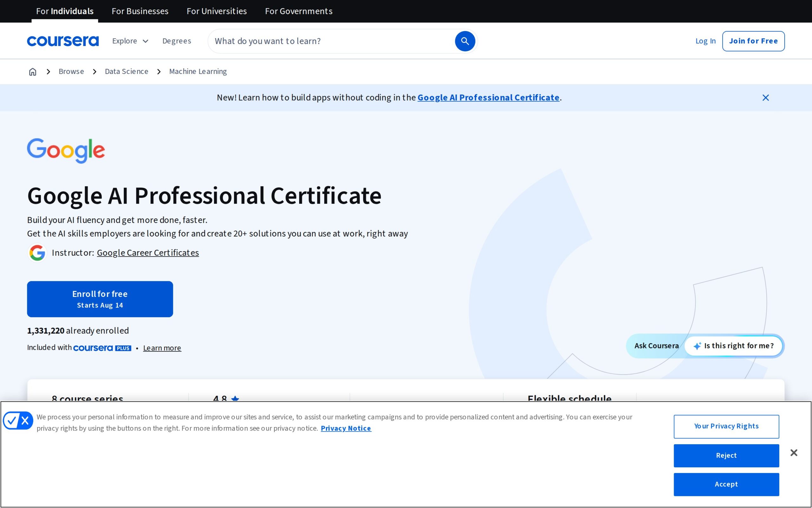The height and width of the screenshot is (508, 812).
Task: Open the Data Science breadcrumb
Action: [127, 71]
